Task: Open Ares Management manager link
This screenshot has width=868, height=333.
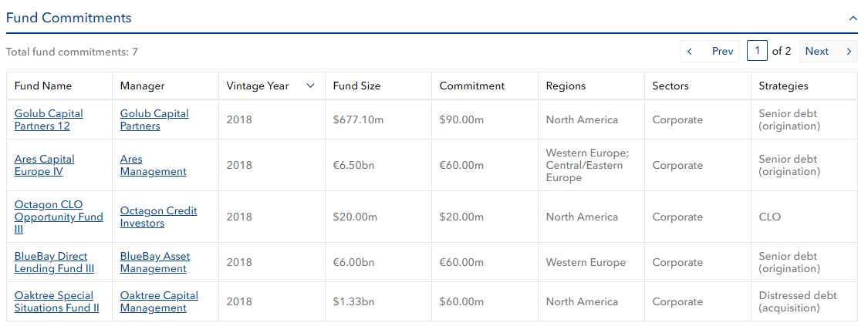Action: (154, 165)
